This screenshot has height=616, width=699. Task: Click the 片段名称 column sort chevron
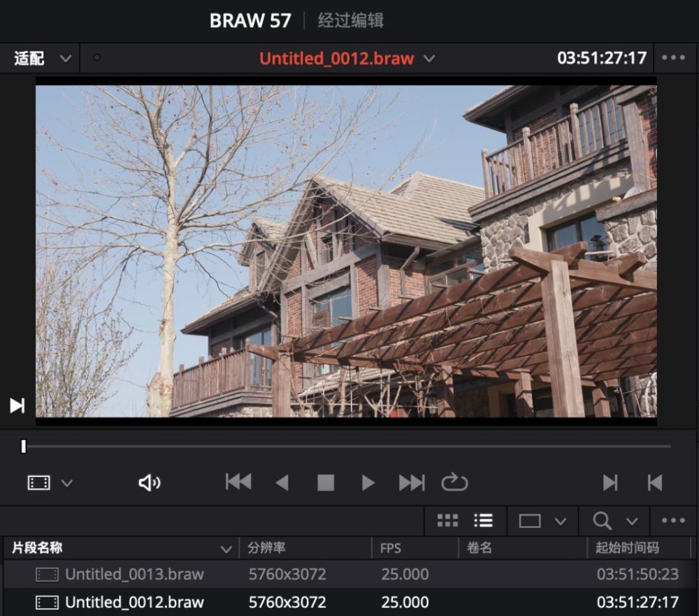tap(226, 549)
